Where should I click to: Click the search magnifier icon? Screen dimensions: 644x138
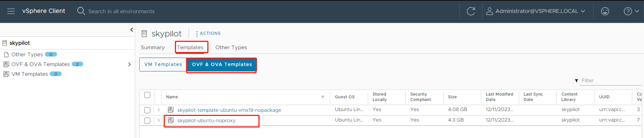tap(81, 11)
